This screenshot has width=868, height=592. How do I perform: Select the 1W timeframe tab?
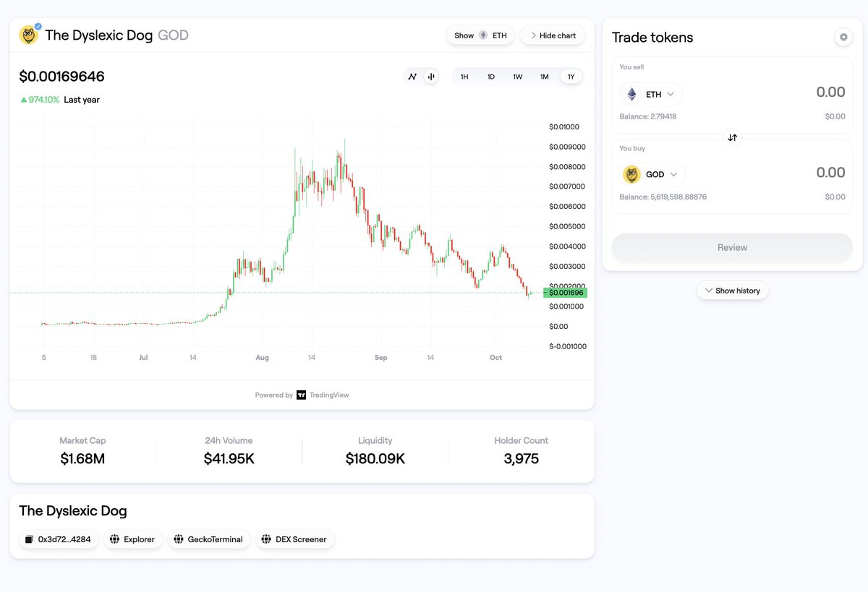tap(518, 77)
